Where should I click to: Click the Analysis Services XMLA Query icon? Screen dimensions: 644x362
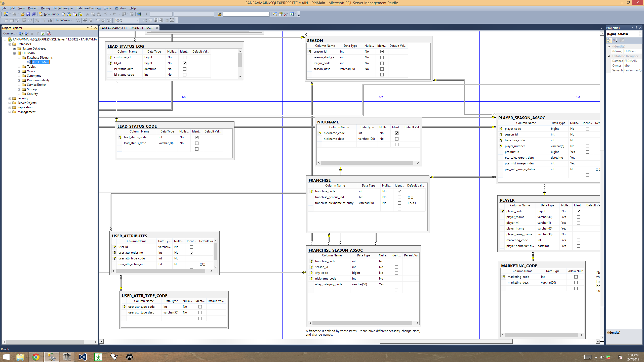80,14
